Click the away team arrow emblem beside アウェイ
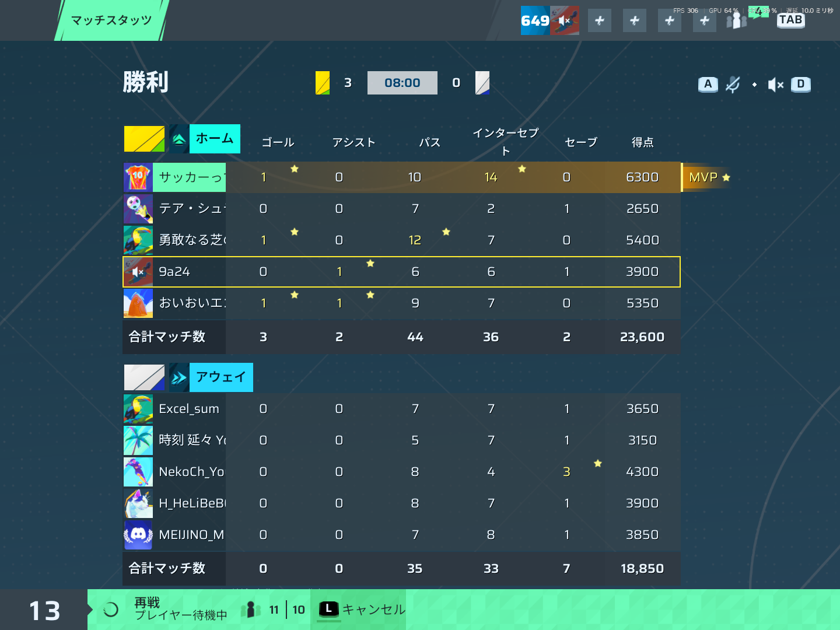Screen dimensions: 840x630 [179, 377]
